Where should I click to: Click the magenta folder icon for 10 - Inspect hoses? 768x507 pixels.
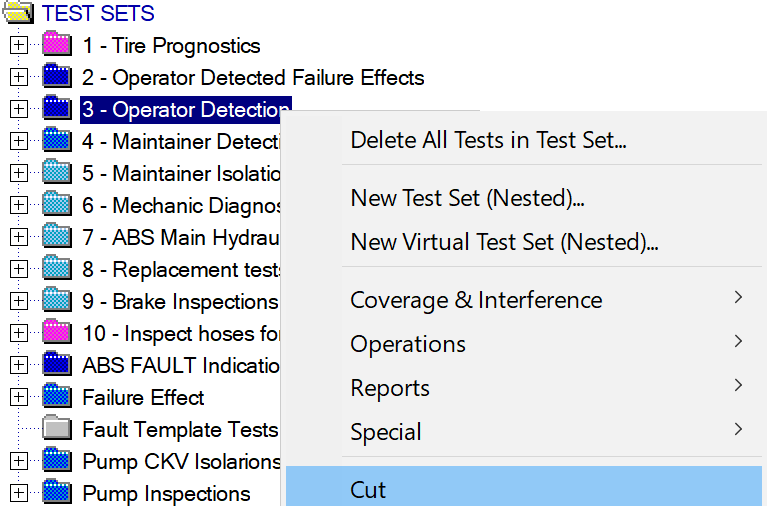pos(57,332)
